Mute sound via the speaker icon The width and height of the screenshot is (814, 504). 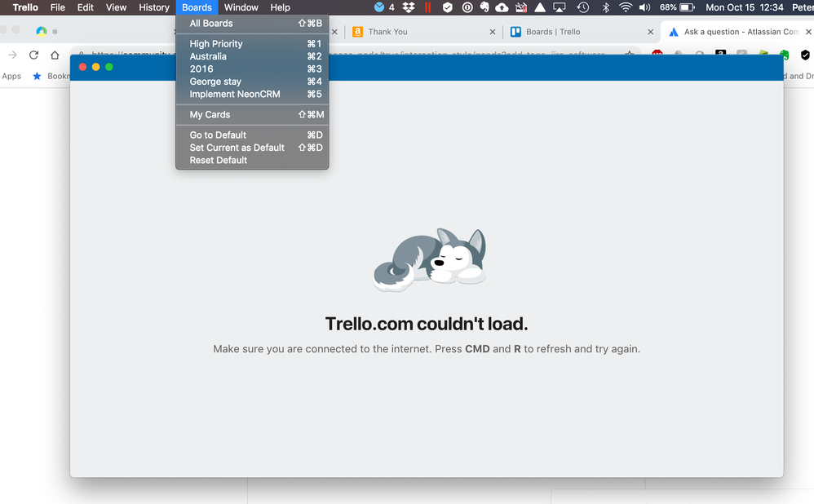645,7
